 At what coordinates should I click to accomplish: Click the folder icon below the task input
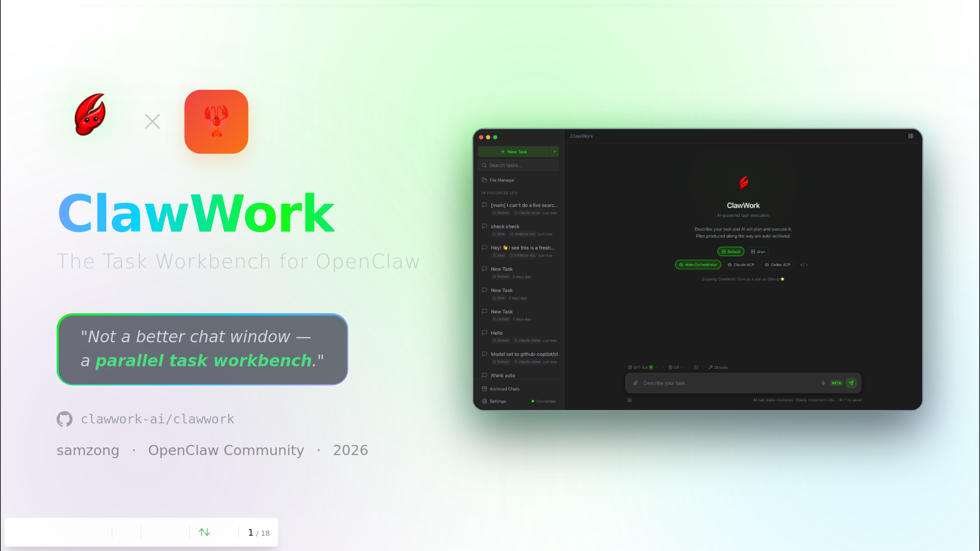point(629,400)
